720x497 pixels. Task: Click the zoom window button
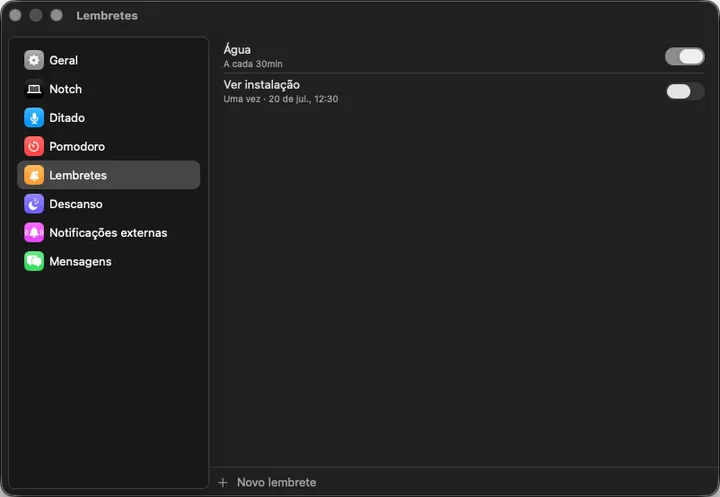pyautogui.click(x=56, y=15)
